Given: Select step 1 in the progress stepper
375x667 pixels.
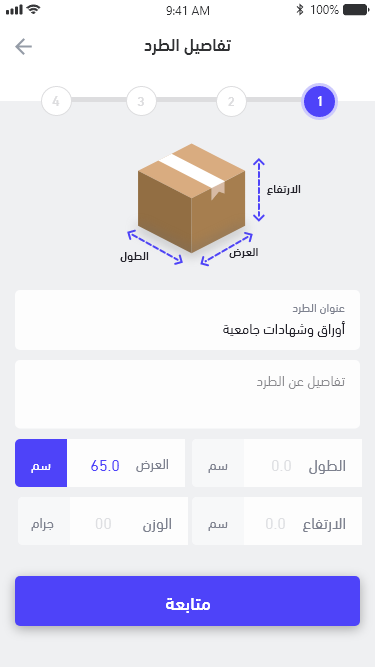Looking at the screenshot, I should 319,101.
